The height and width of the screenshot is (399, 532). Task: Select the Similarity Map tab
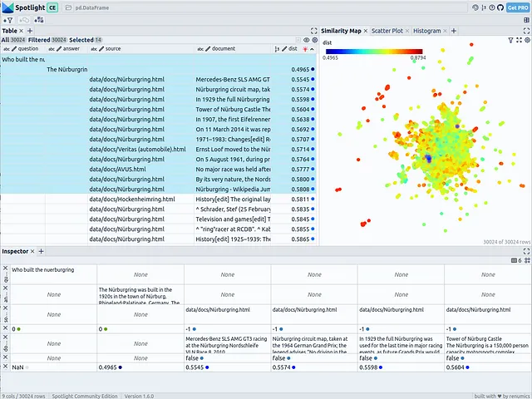[341, 31]
